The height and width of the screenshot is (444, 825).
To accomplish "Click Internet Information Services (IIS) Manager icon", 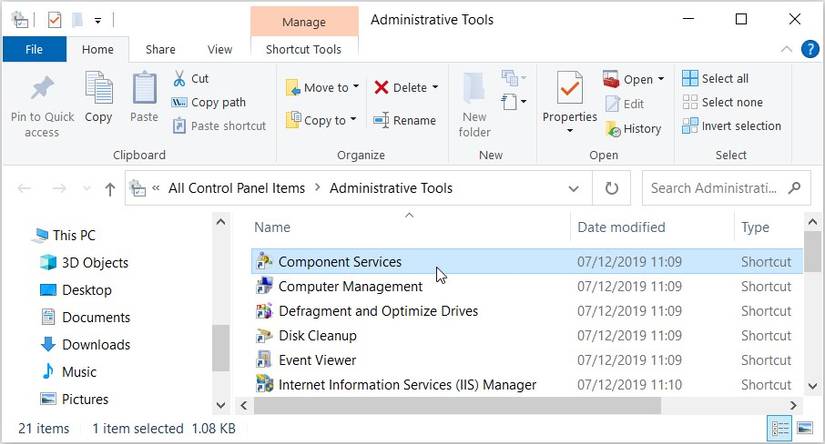I will [264, 385].
